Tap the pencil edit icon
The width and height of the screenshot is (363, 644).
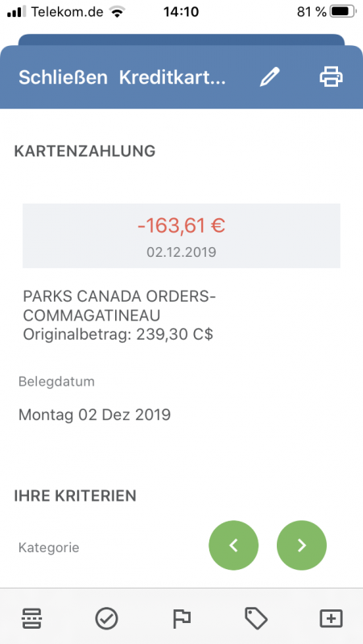pyautogui.click(x=270, y=76)
